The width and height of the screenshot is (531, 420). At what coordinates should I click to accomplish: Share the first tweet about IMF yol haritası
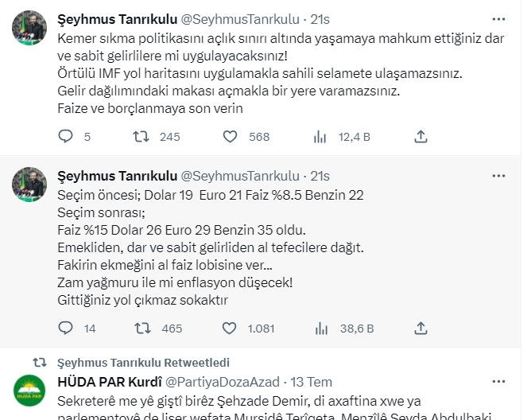(x=421, y=137)
